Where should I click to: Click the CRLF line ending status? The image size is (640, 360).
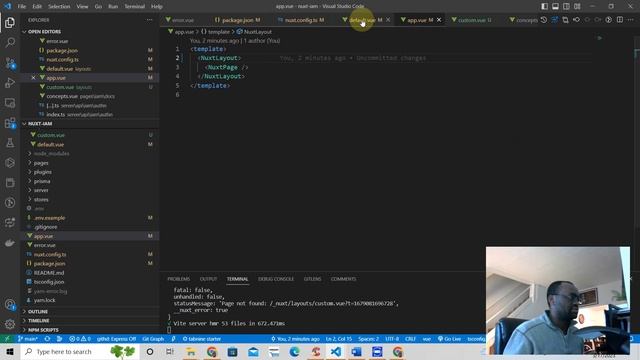pyautogui.click(x=410, y=339)
